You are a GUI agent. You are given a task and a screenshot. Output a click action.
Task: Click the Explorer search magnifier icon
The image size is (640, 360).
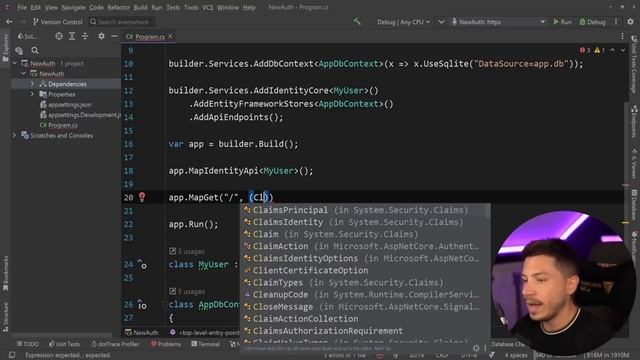pyautogui.click(x=35, y=51)
